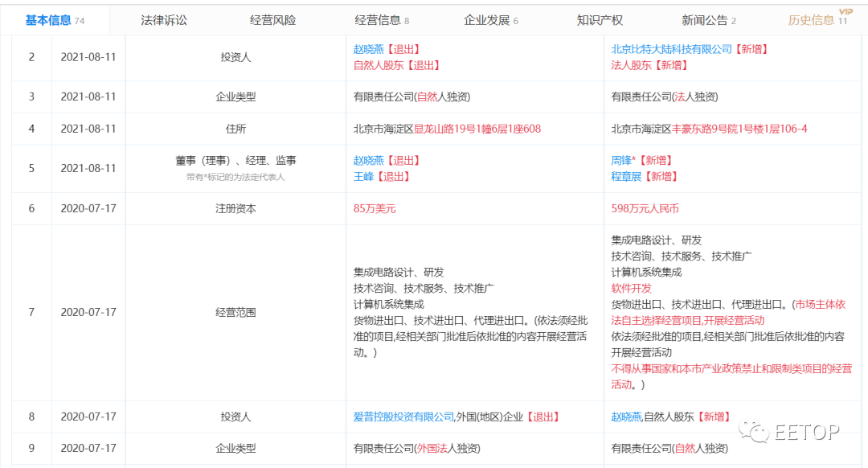
Task: Select 企业类型 label in row 9
Action: [235, 448]
